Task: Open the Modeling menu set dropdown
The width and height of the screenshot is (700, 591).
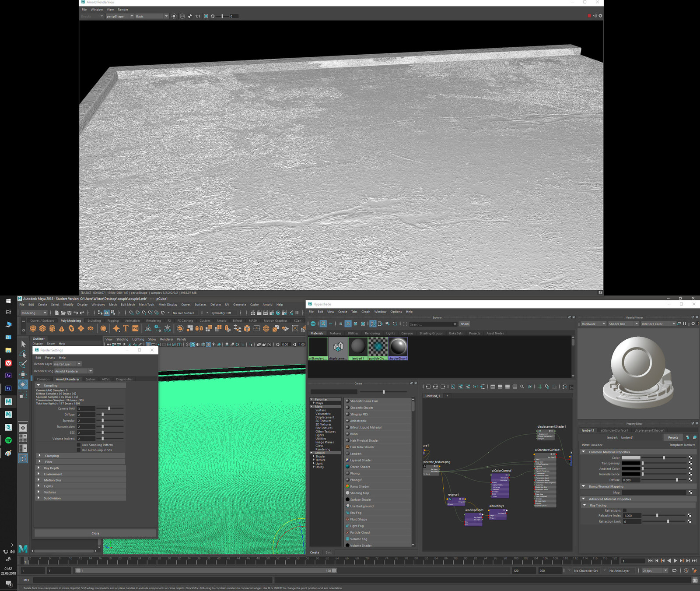Action: (34, 313)
